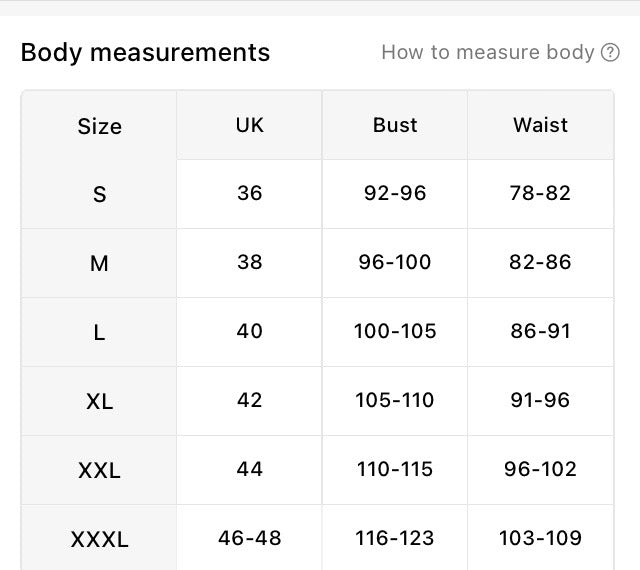Select the XXXL size row label
This screenshot has height=570, width=640.
[99, 539]
